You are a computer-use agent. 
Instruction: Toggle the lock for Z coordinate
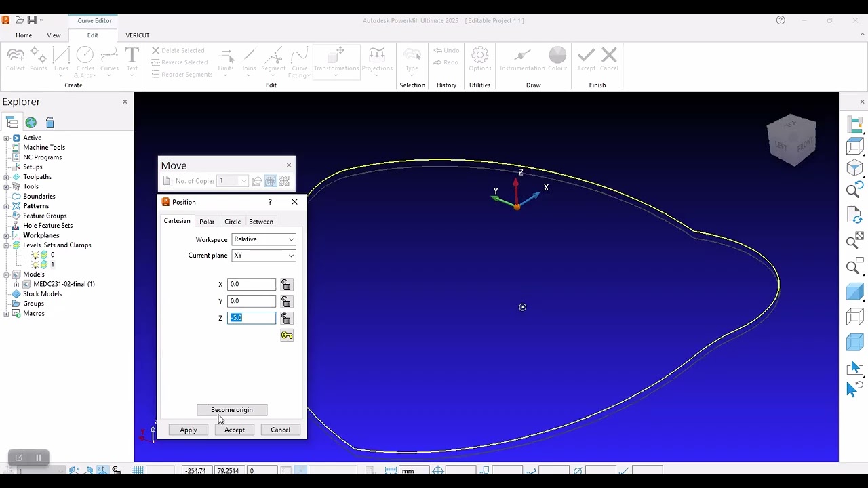click(286, 319)
